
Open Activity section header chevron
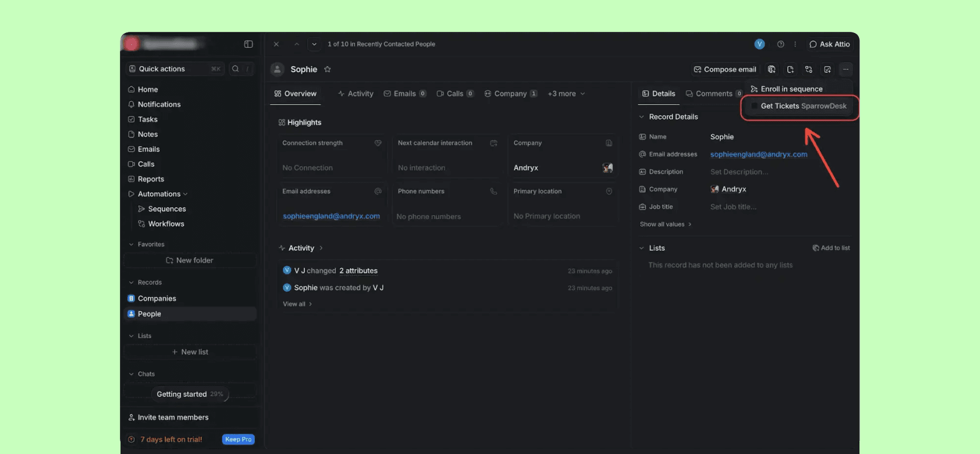tap(321, 248)
